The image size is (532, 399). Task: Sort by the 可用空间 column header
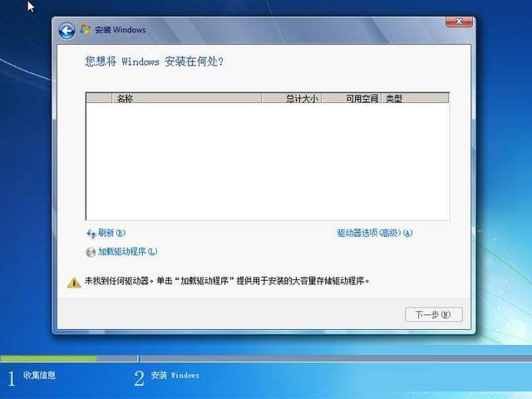coord(352,98)
